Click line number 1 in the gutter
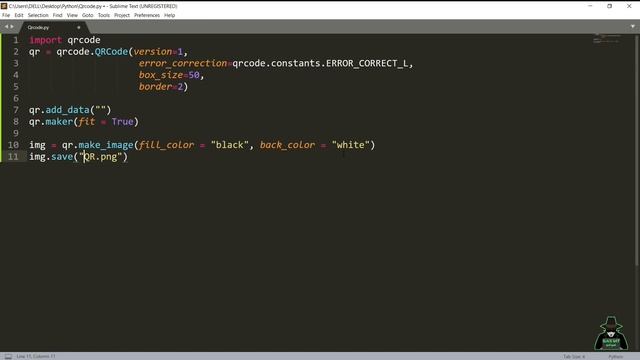The image size is (640, 360). [x=16, y=40]
